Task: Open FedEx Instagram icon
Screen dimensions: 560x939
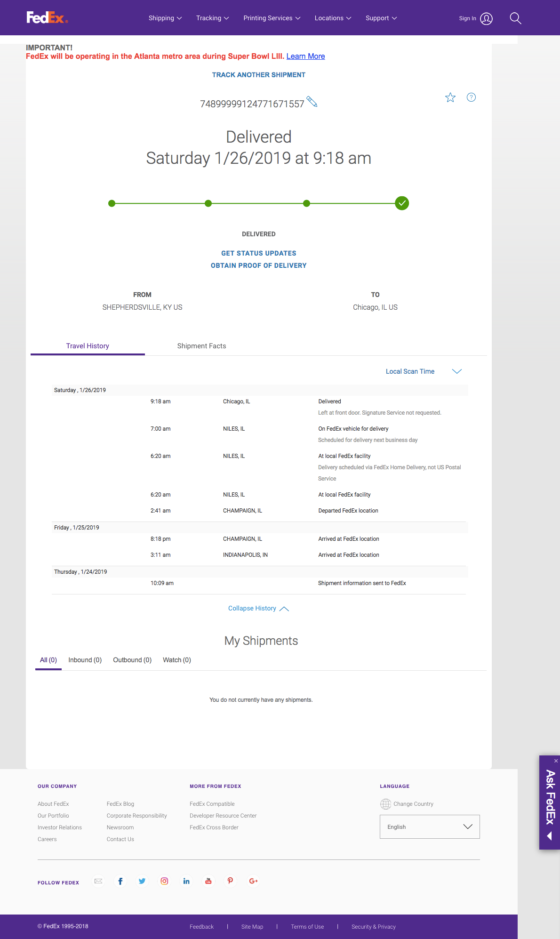Action: [x=164, y=881]
